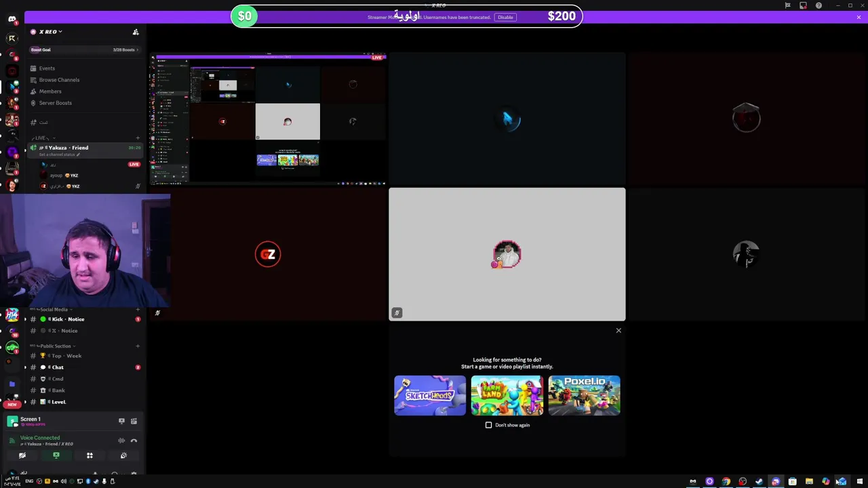
Task: Toggle the green screen share button
Action: pos(56,455)
